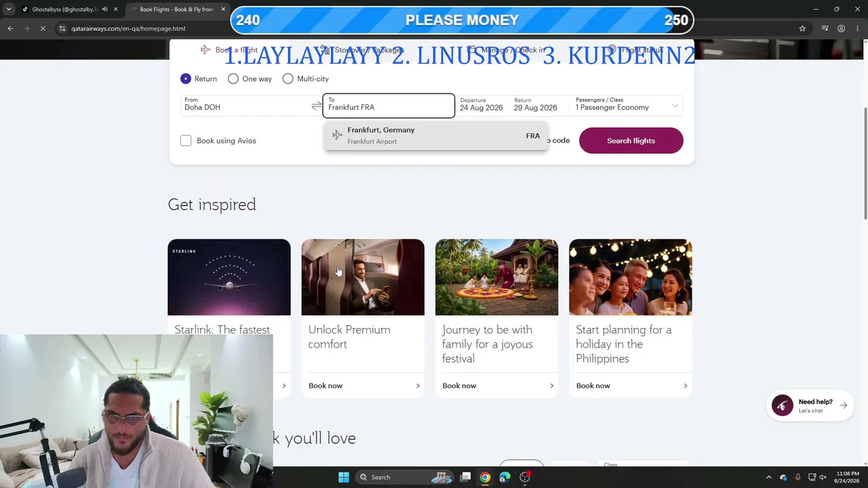Open the tab search dropdown

click(x=9, y=9)
